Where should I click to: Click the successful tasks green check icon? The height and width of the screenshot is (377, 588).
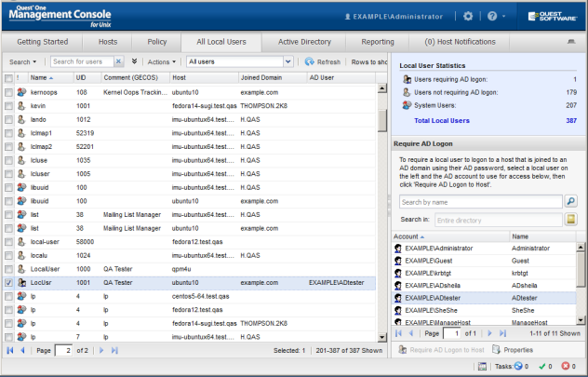(541, 366)
